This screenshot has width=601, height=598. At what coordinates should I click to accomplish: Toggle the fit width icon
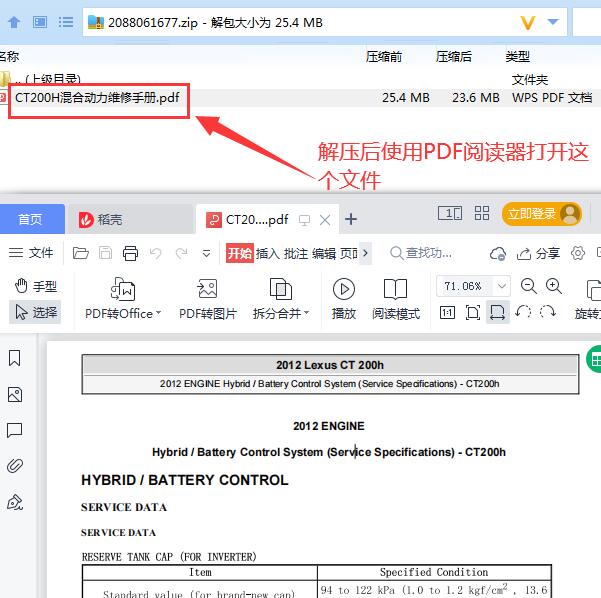tap(498, 312)
